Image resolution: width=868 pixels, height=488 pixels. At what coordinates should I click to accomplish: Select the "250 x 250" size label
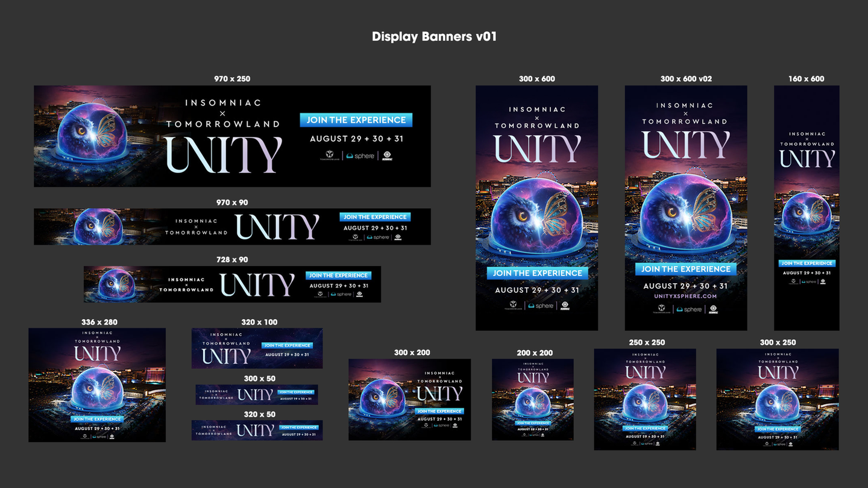point(647,342)
